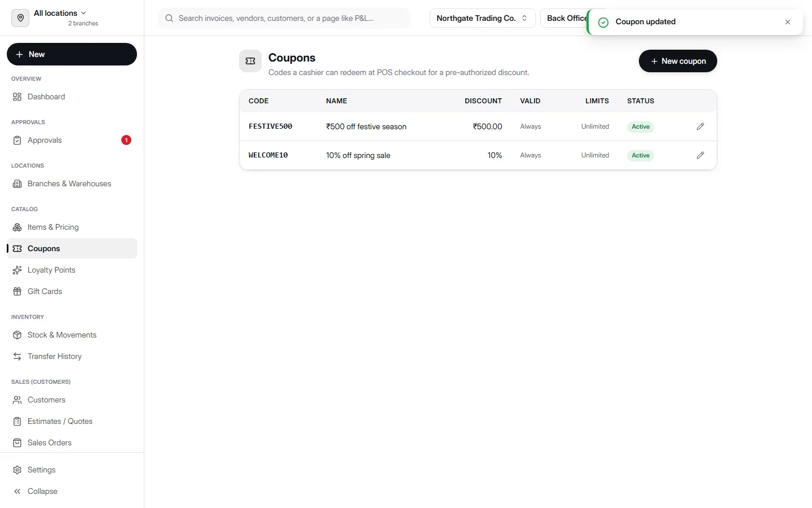Image resolution: width=812 pixels, height=508 pixels.
Task: Select Coupons in the sidebar
Action: click(72, 248)
